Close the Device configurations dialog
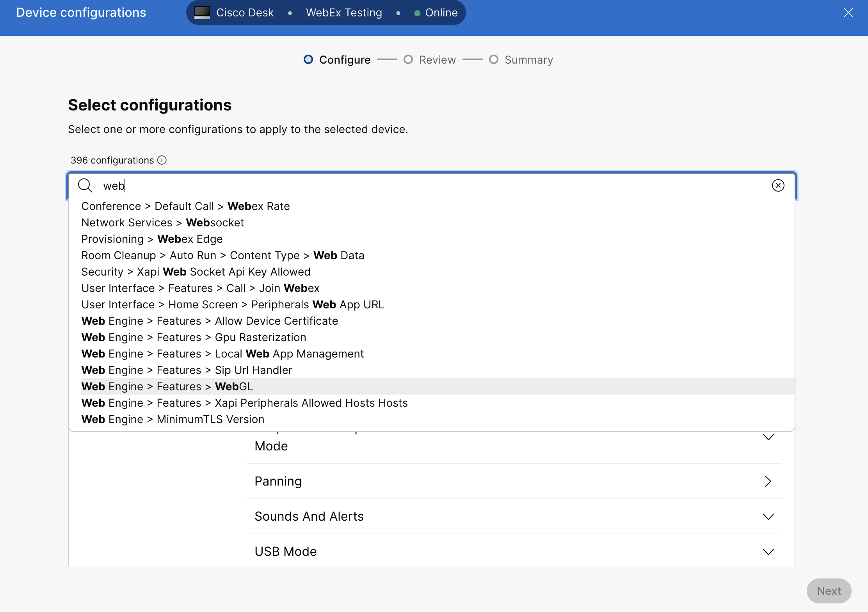The width and height of the screenshot is (868, 612). click(x=848, y=12)
